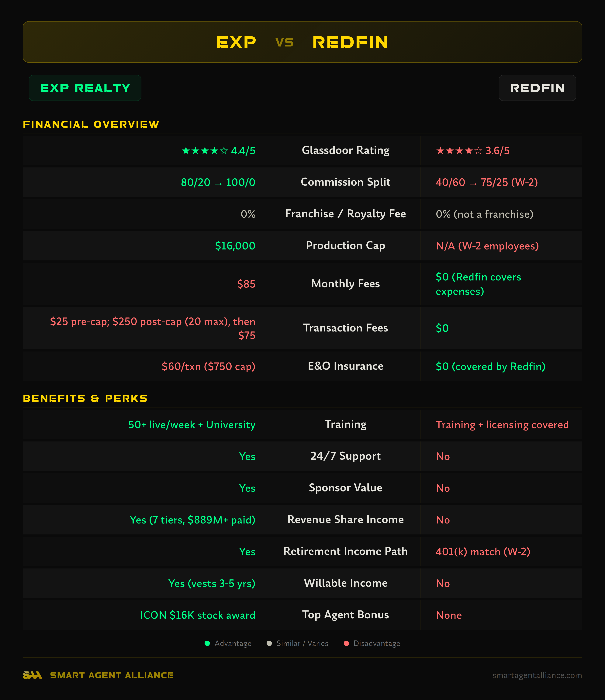The width and height of the screenshot is (605, 700).
Task: Select the REDFIN badge button
Action: coord(537,88)
